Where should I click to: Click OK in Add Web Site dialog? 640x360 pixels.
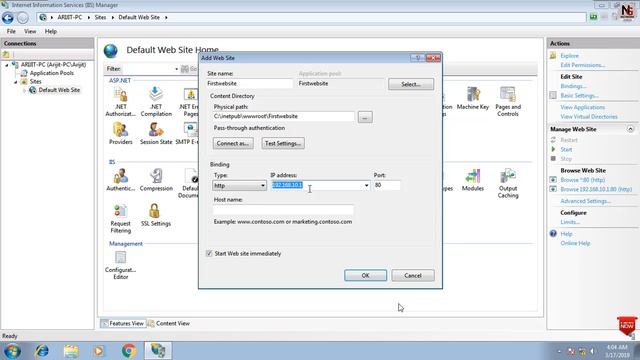pyautogui.click(x=365, y=276)
